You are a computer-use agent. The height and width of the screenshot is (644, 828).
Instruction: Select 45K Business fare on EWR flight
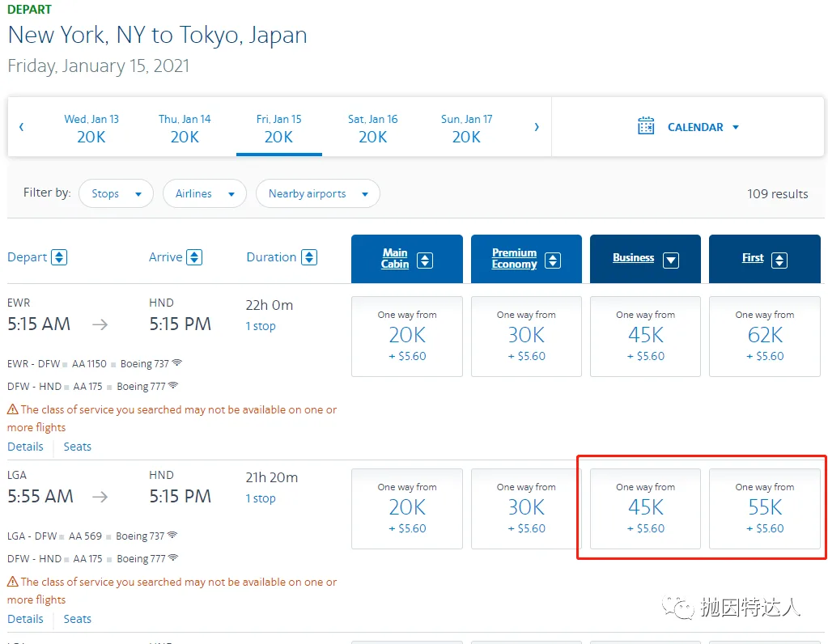[x=645, y=336]
